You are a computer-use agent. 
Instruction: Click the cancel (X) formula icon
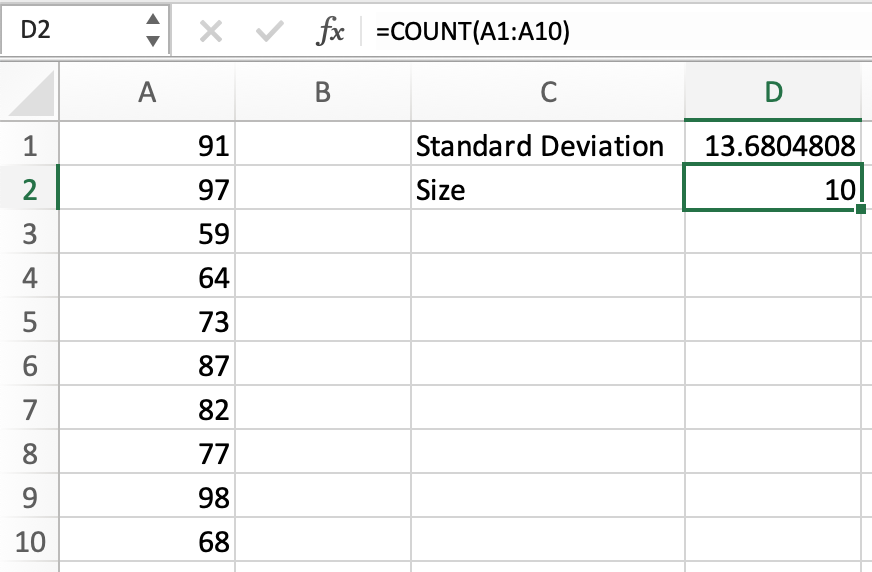[x=210, y=32]
